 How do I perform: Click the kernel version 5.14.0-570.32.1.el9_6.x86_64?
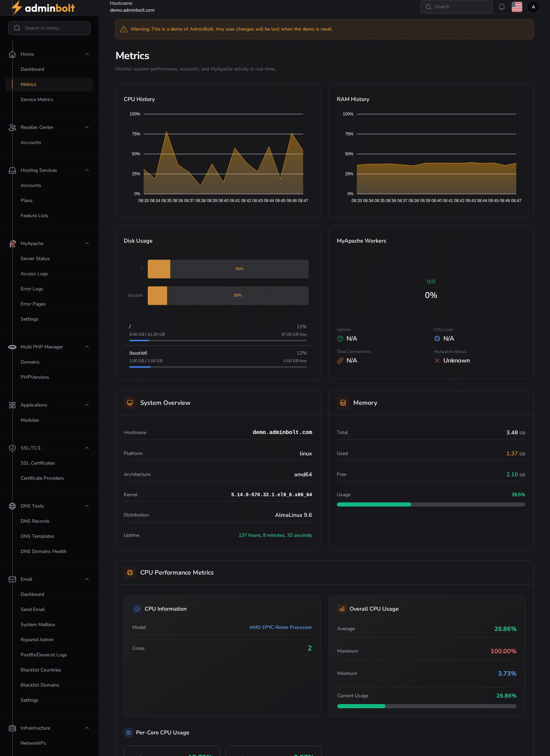tap(272, 495)
